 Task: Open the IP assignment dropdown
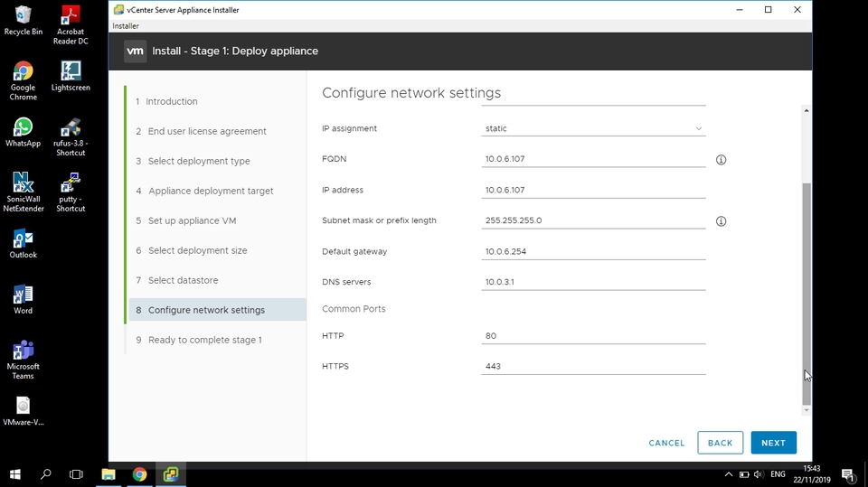coord(593,128)
